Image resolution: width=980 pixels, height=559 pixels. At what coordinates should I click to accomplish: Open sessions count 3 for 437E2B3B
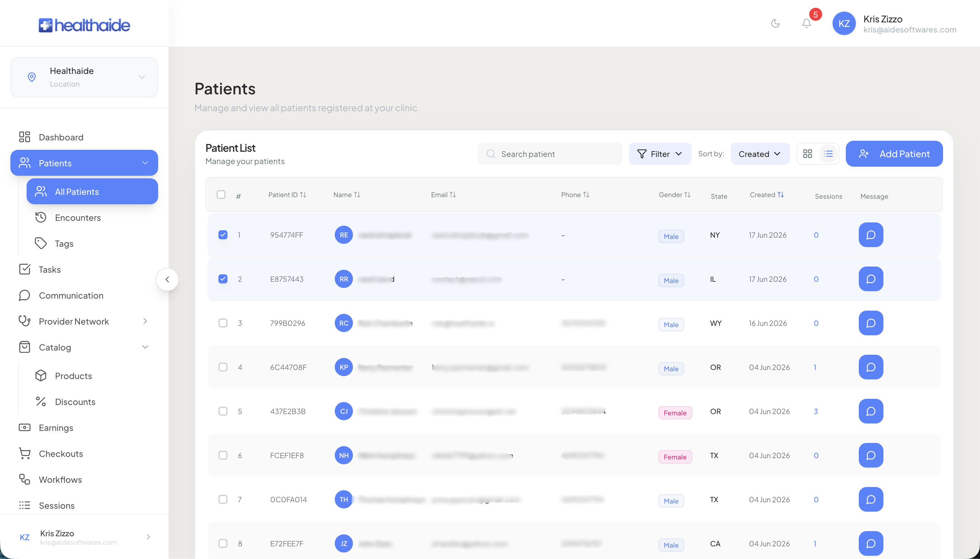[x=816, y=411]
